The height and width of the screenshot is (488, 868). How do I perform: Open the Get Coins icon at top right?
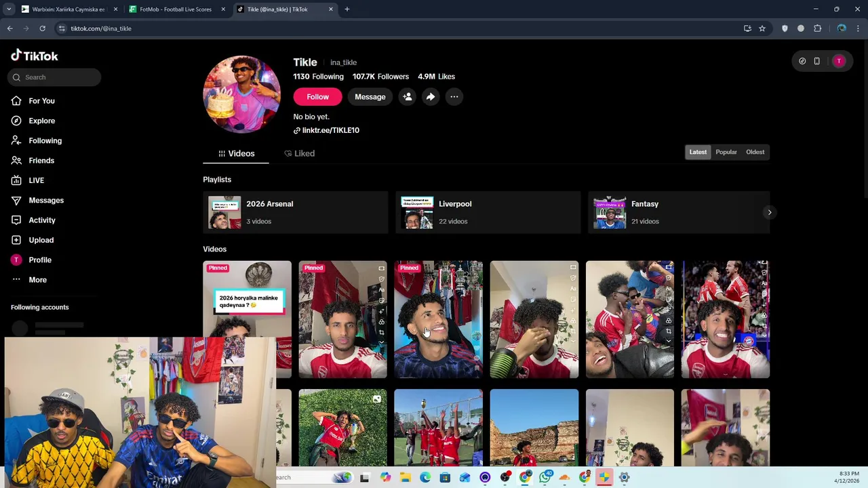802,61
